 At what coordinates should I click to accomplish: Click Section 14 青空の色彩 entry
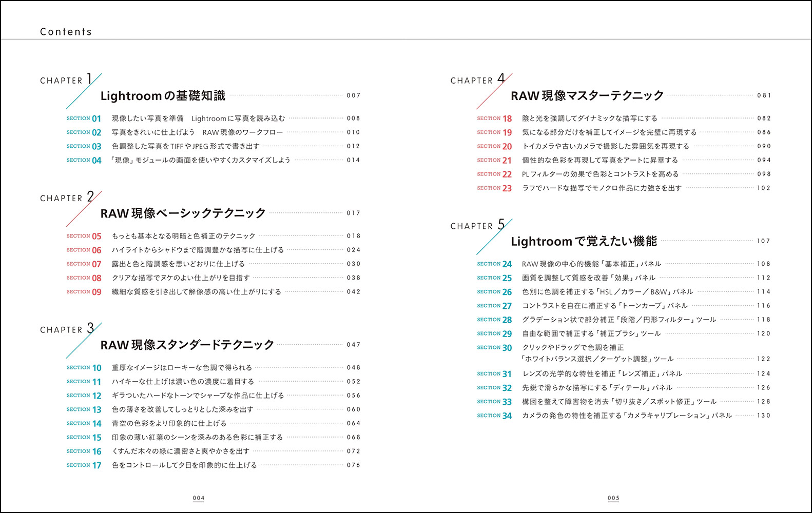pyautogui.click(x=169, y=424)
